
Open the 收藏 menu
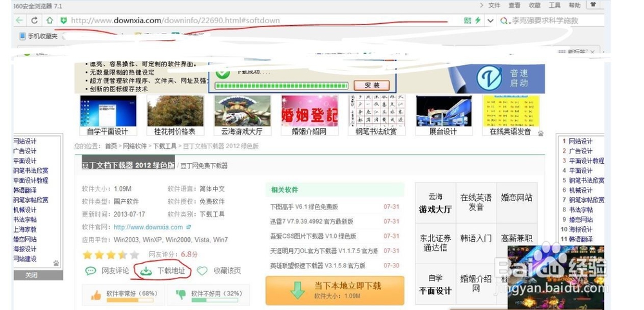click(535, 5)
